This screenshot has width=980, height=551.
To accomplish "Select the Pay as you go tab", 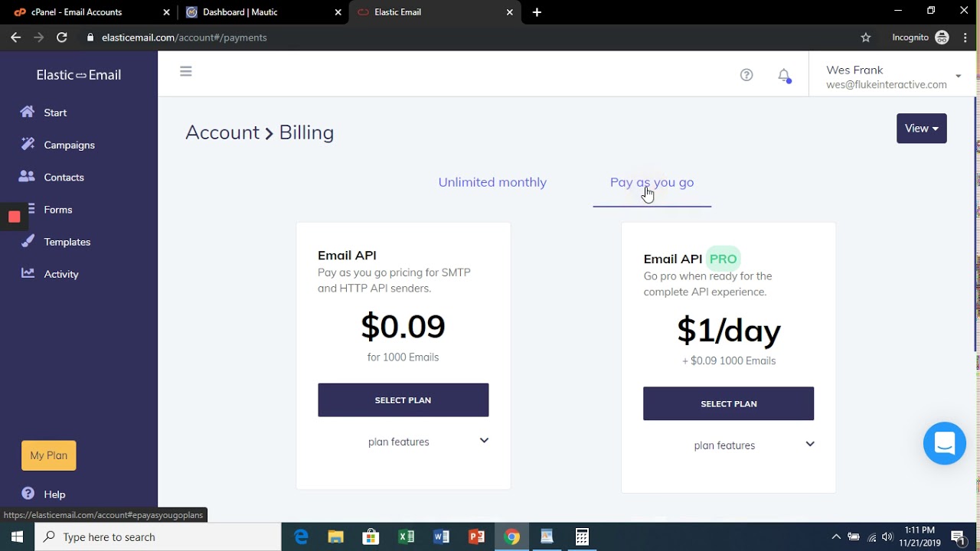I will [652, 182].
